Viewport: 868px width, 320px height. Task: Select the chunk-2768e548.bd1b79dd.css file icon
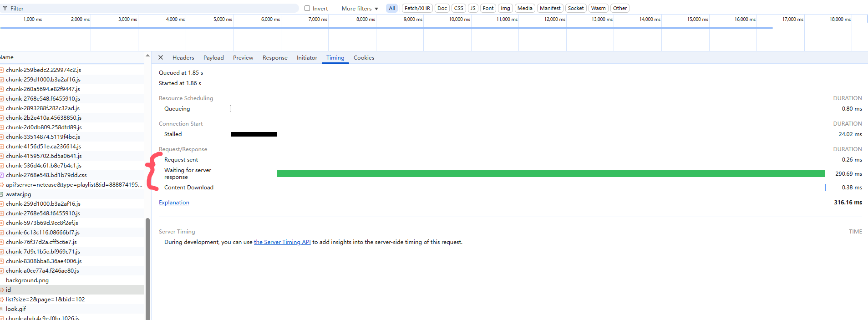(2, 175)
